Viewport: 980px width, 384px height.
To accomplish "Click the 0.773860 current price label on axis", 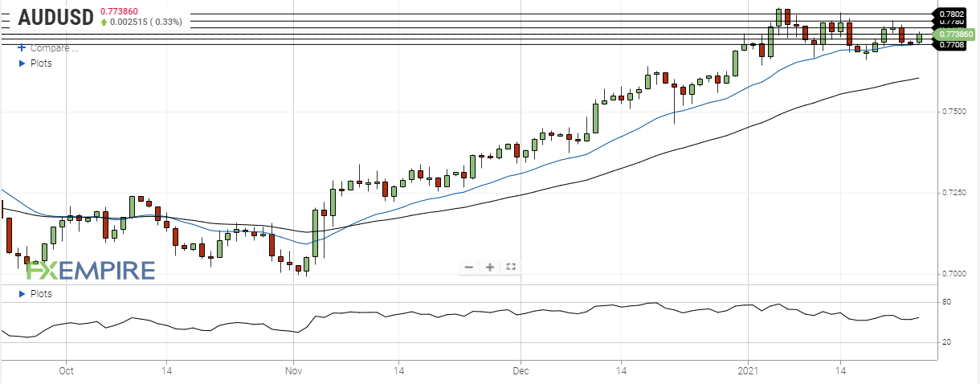I will 953,35.
